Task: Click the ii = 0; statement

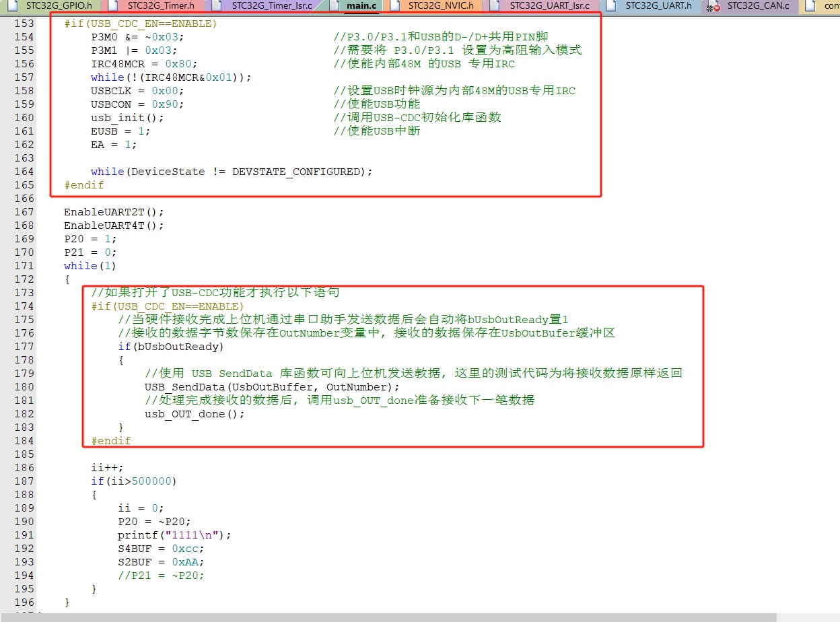Action: (x=141, y=508)
